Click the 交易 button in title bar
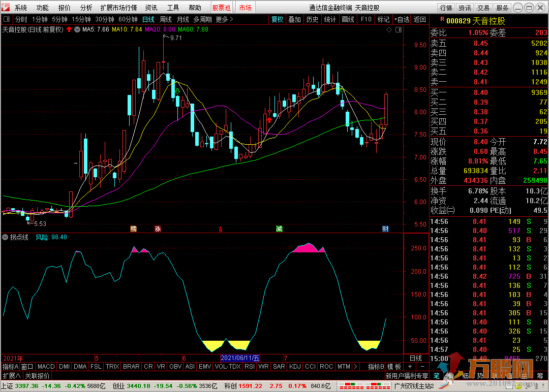 (483, 8)
